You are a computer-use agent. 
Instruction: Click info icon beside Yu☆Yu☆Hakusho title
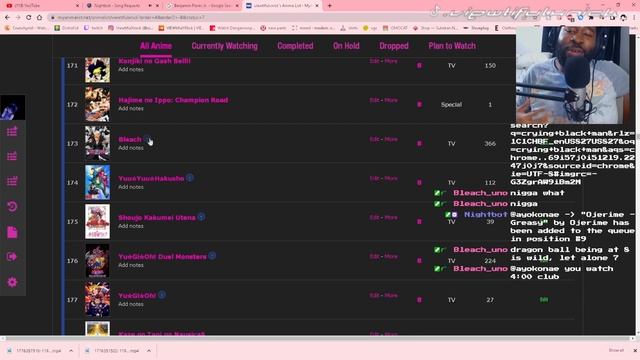coord(190,178)
